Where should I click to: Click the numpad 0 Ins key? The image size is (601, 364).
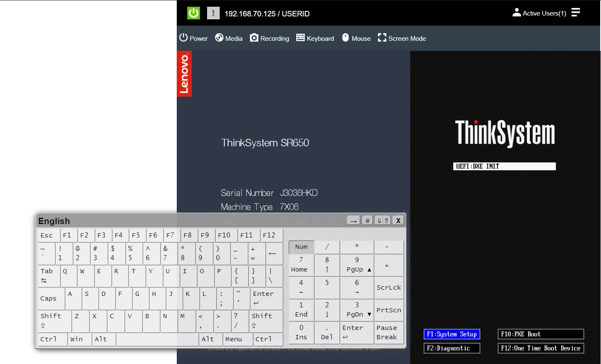tap(301, 332)
